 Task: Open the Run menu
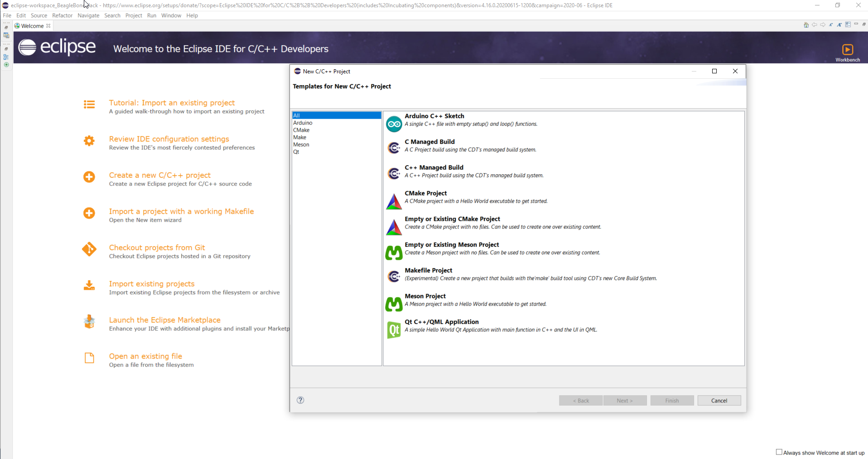click(152, 15)
